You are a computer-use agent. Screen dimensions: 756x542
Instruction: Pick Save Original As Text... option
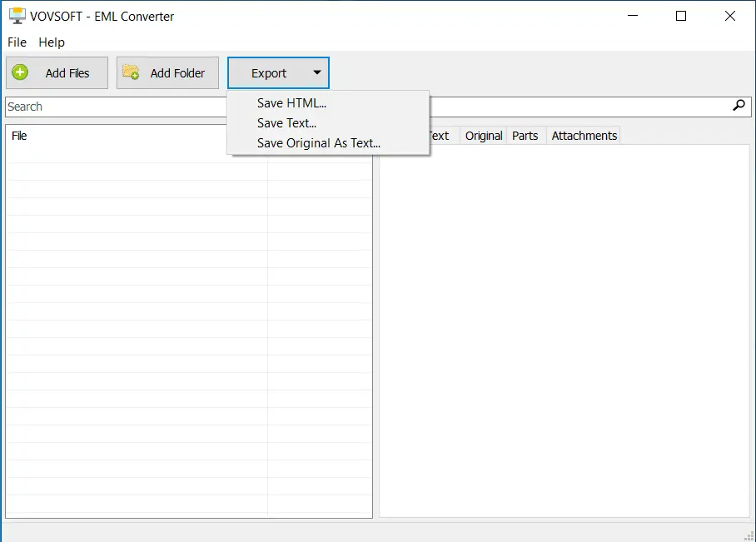coord(318,143)
